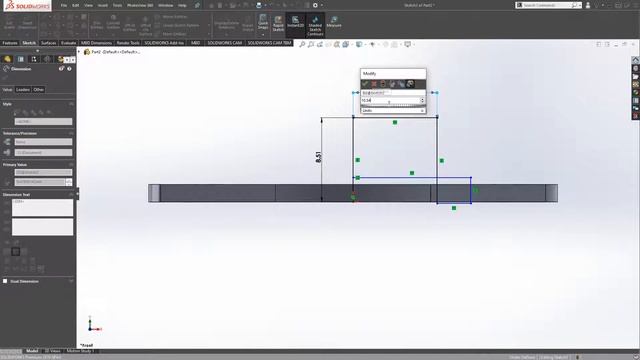Viewport: 640px width, 360px height.
Task: Open Appearances icon in task pane
Action: 636,92
